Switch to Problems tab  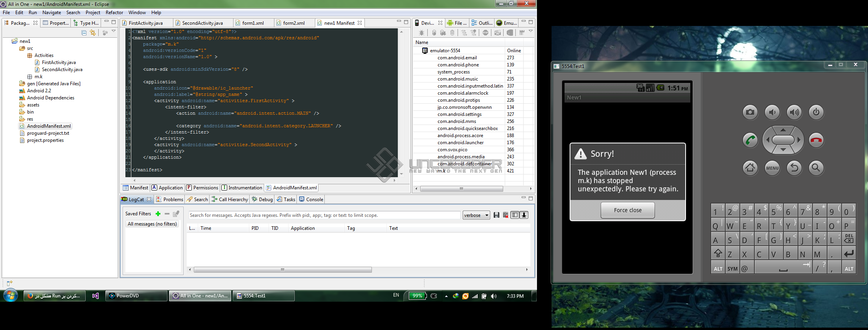point(169,200)
